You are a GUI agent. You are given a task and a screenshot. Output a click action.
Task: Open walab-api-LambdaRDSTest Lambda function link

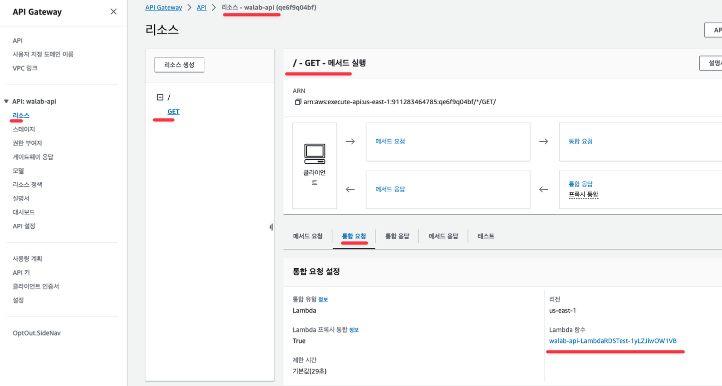613,341
